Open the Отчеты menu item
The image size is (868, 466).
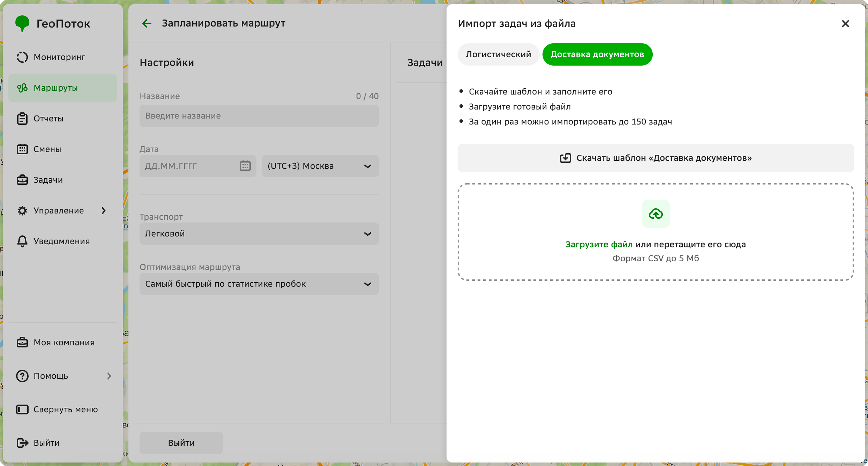[63, 119]
